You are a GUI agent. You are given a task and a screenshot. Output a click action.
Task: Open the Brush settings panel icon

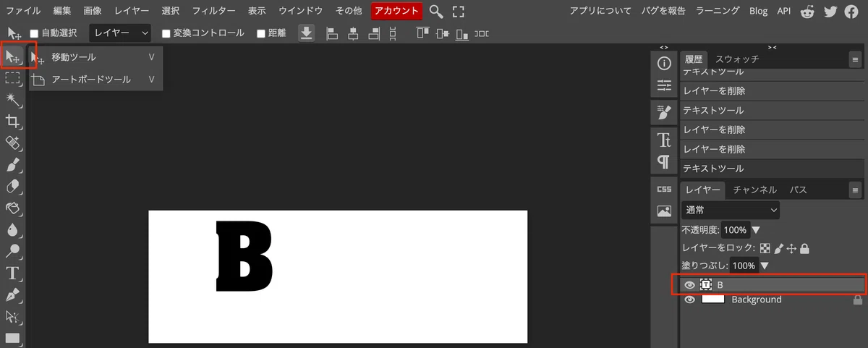664,113
